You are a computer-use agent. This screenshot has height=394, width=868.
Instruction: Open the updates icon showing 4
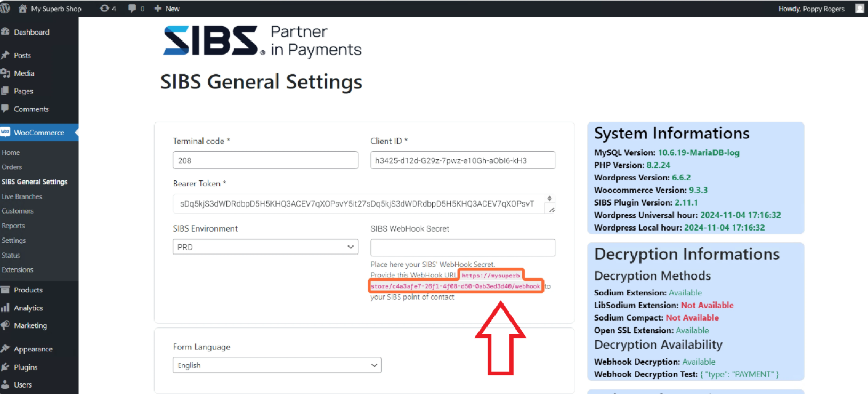pos(104,9)
